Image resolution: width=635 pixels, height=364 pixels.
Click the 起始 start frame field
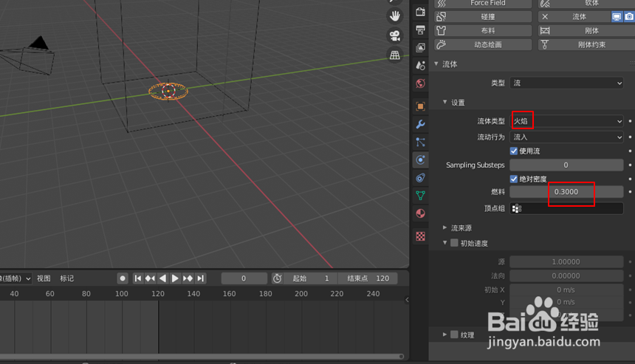click(311, 278)
